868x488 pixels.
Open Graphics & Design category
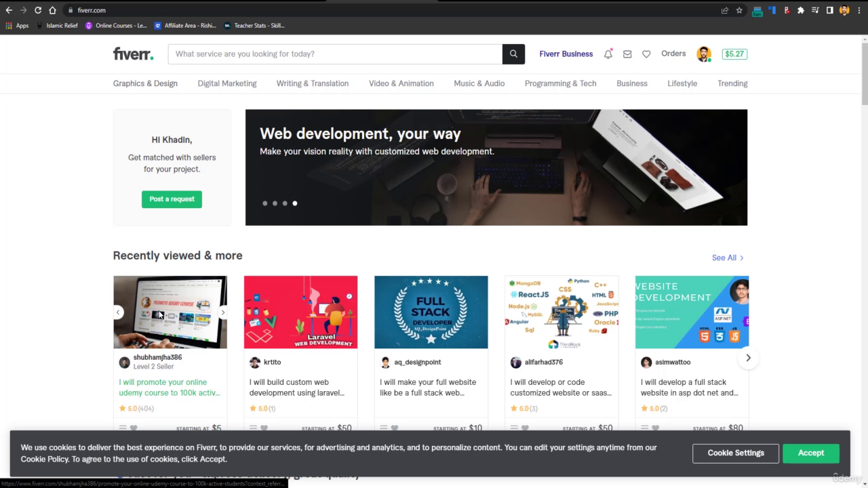pyautogui.click(x=145, y=83)
